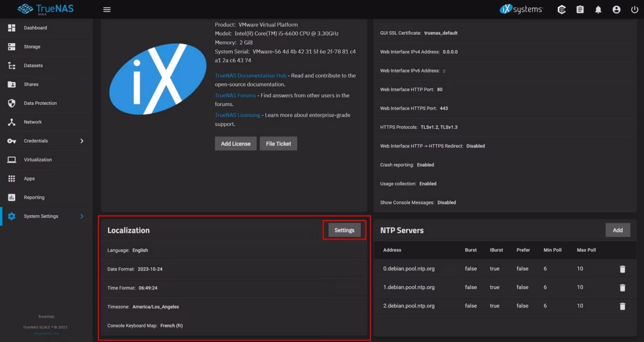Click the Dashboard sidebar icon
The image size is (644, 342).
coord(12,28)
